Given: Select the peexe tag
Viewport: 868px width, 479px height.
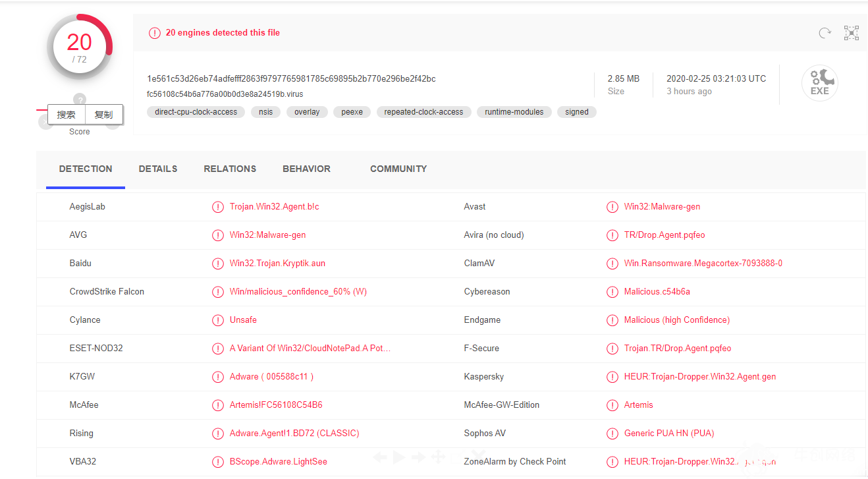Looking at the screenshot, I should pyautogui.click(x=352, y=112).
